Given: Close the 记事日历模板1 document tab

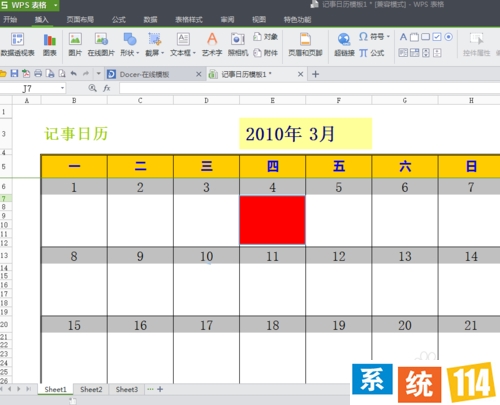Looking at the screenshot, I should point(300,74).
